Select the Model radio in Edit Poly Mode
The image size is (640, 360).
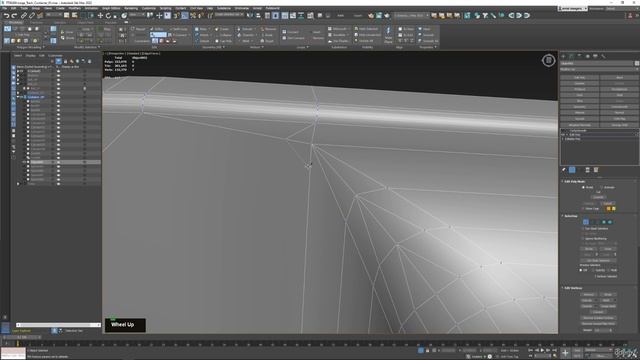click(x=584, y=187)
